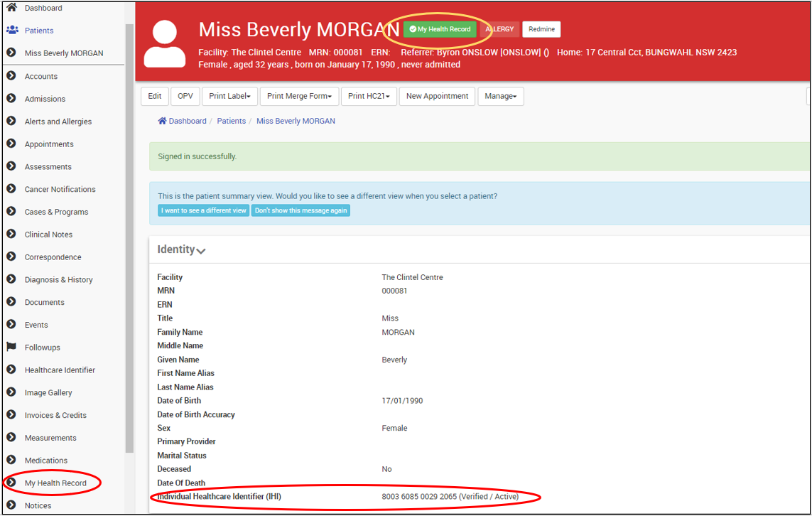Click arrow icon beside Assessments
The width and height of the screenshot is (812, 516).
[11, 166]
